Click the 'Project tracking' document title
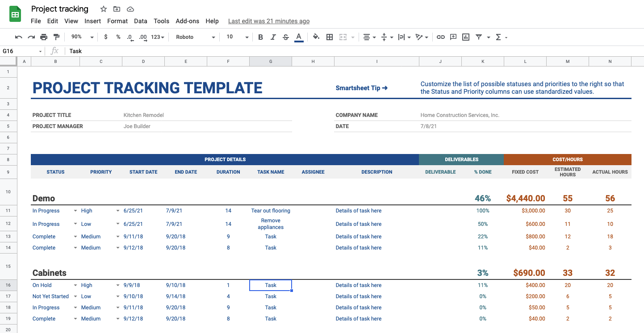644x333 pixels. pyautogui.click(x=60, y=9)
